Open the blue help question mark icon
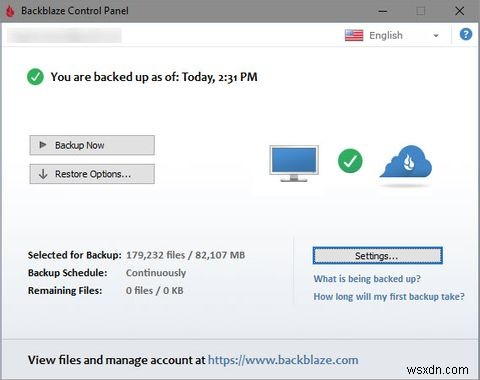The height and width of the screenshot is (380, 480). pyautogui.click(x=466, y=34)
